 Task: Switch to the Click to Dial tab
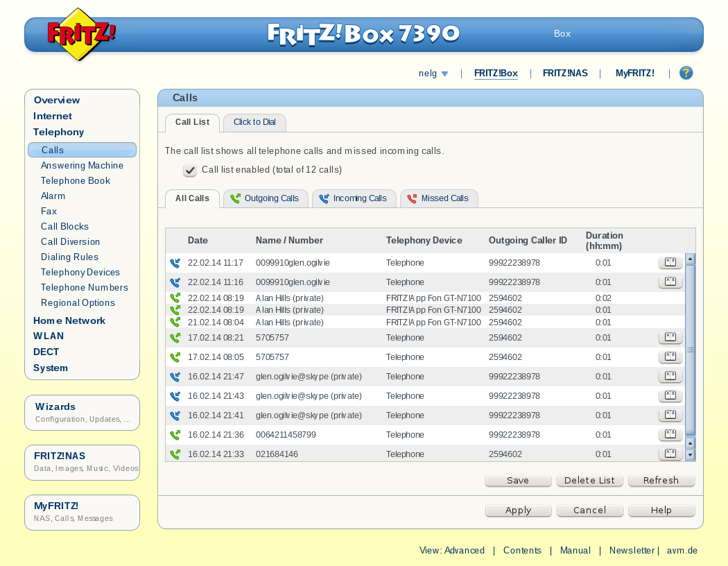pos(254,122)
